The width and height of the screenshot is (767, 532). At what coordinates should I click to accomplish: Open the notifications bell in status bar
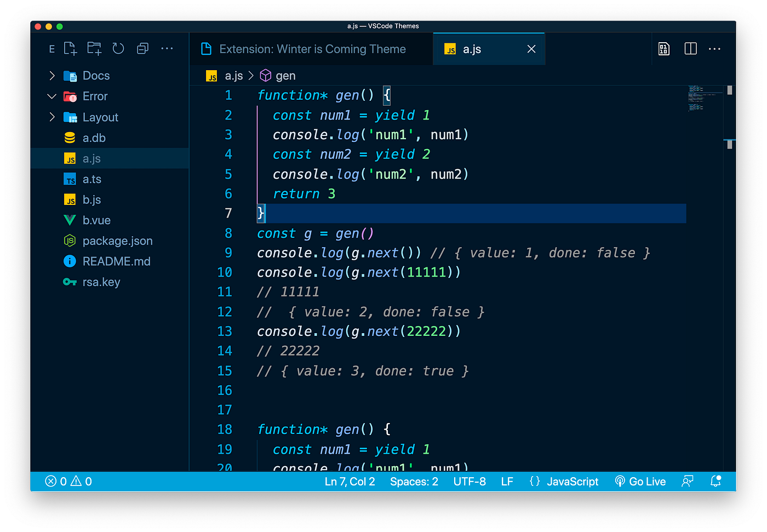tap(716, 481)
